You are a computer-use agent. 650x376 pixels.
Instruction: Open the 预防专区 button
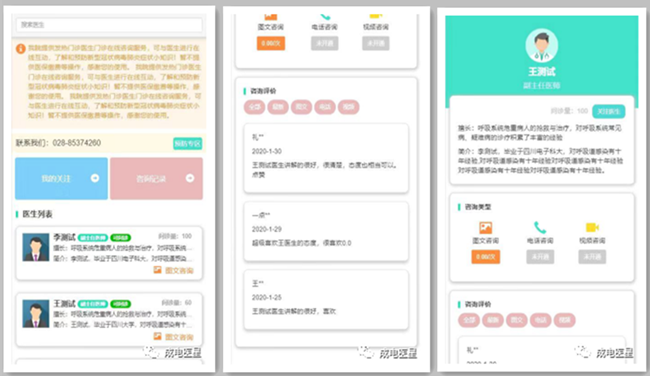(x=187, y=143)
